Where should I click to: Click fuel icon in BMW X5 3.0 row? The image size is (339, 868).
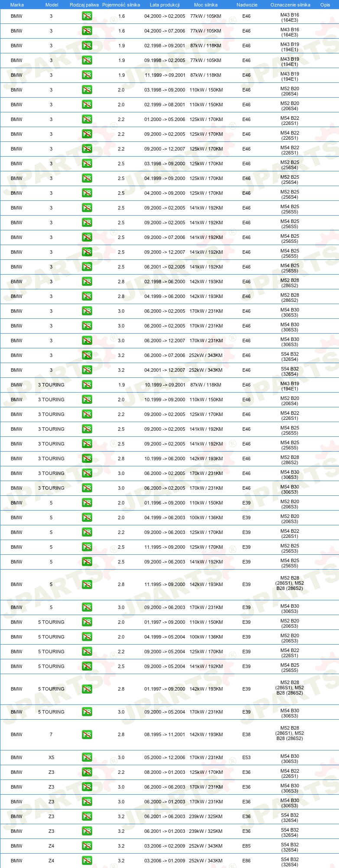pyautogui.click(x=87, y=757)
